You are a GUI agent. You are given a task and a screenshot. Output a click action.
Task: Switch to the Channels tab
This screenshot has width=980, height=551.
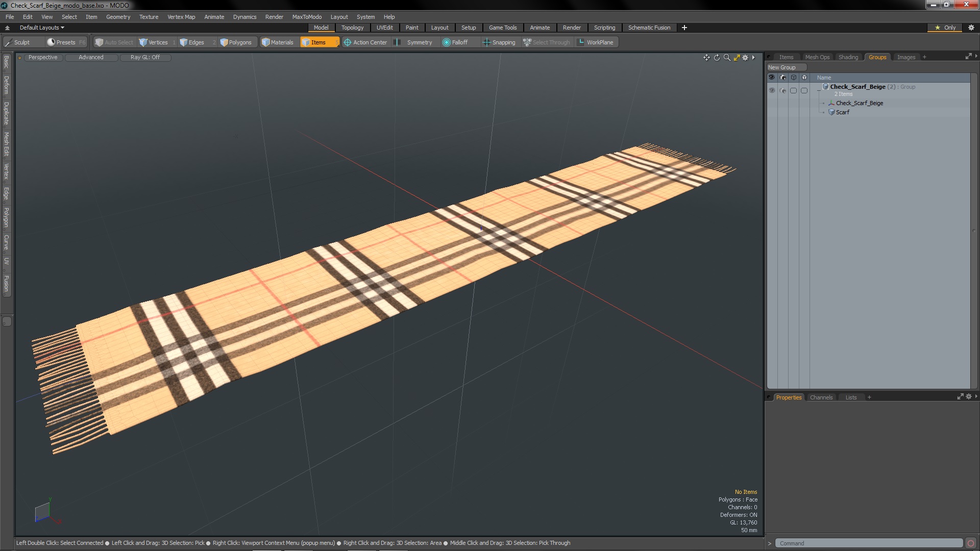(x=821, y=397)
